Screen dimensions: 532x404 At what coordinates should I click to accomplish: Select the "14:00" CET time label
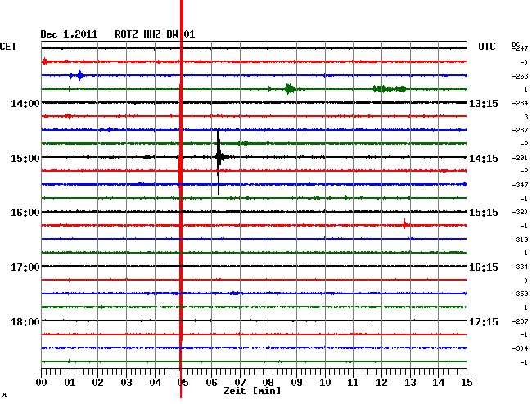click(x=25, y=103)
